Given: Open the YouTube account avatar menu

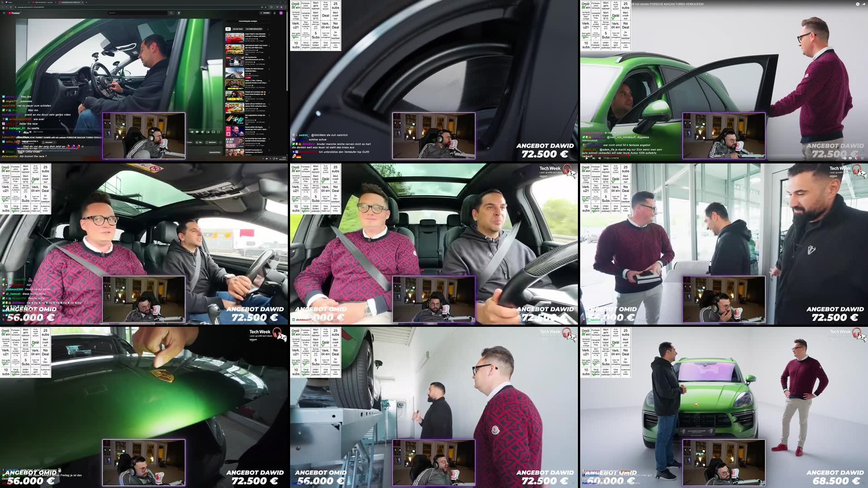Looking at the screenshot, I should pyautogui.click(x=281, y=13).
